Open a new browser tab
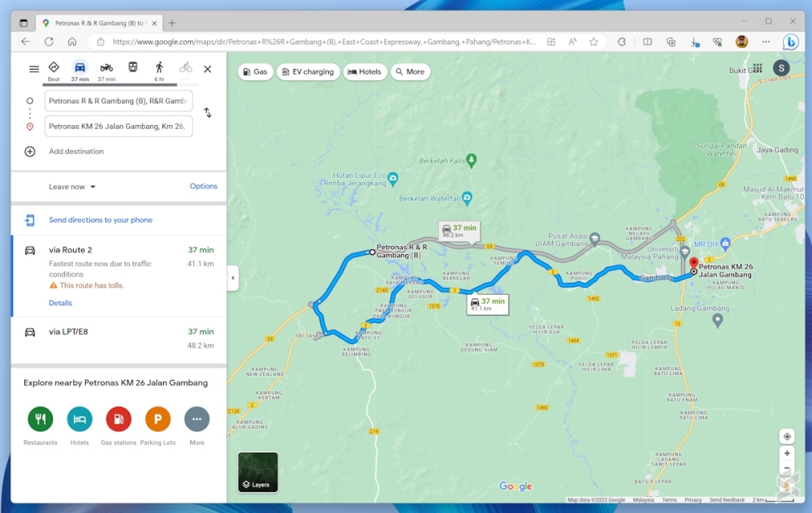Image resolution: width=812 pixels, height=513 pixels. coord(172,23)
